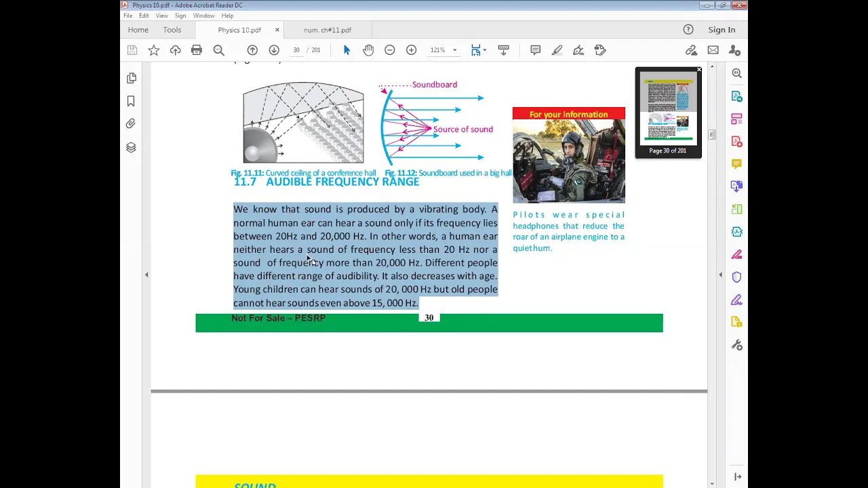This screenshot has width=868, height=488.
Task: Click the expand pane arrow at bottom right
Action: [737, 477]
